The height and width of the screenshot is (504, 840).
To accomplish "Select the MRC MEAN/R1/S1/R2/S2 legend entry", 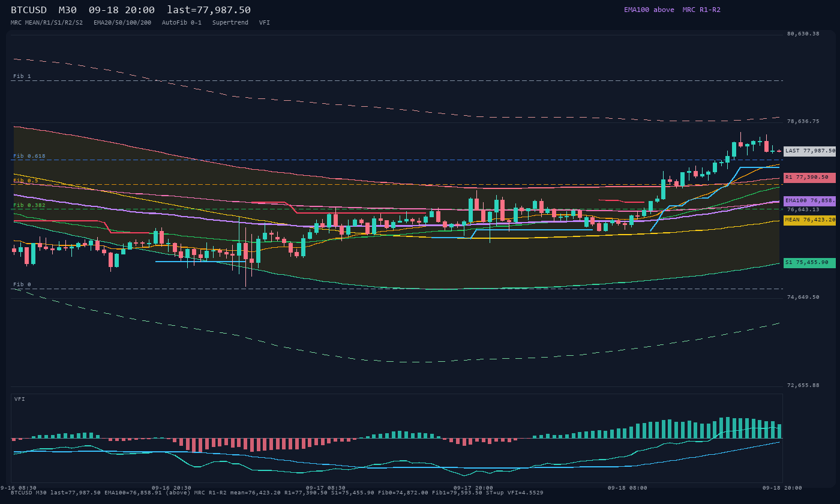I will tap(47, 23).
